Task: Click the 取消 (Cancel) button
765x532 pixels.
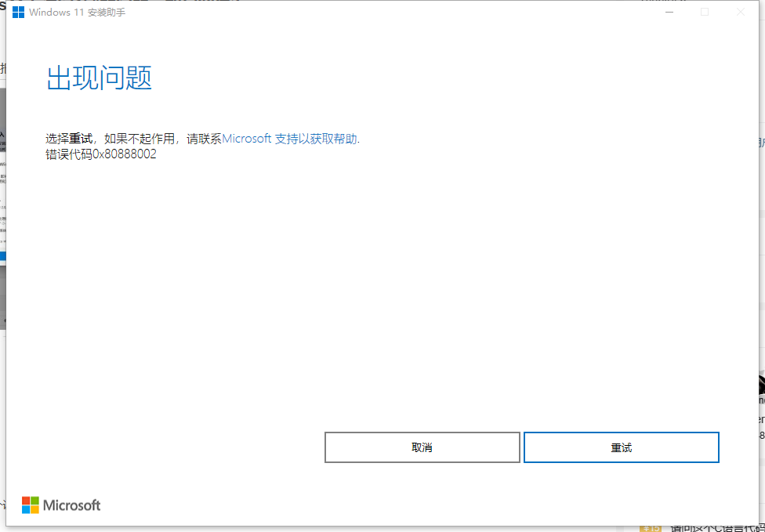Action: coord(422,447)
